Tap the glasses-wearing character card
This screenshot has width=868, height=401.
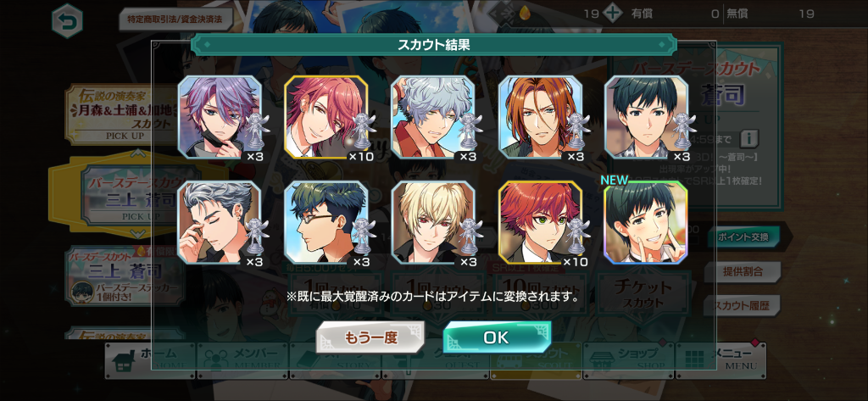[x=326, y=222]
